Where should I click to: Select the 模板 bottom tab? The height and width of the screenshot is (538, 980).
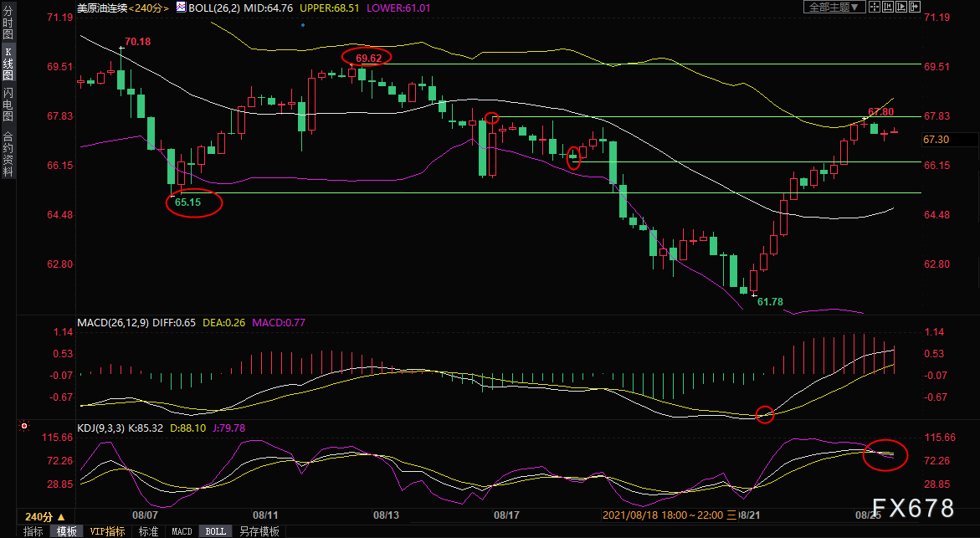point(67,531)
